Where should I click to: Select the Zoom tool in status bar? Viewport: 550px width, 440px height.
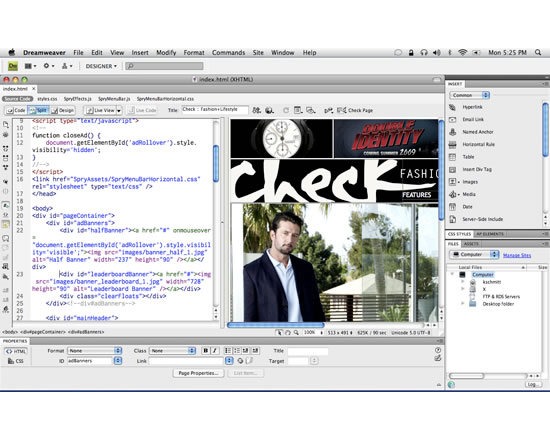[x=296, y=333]
